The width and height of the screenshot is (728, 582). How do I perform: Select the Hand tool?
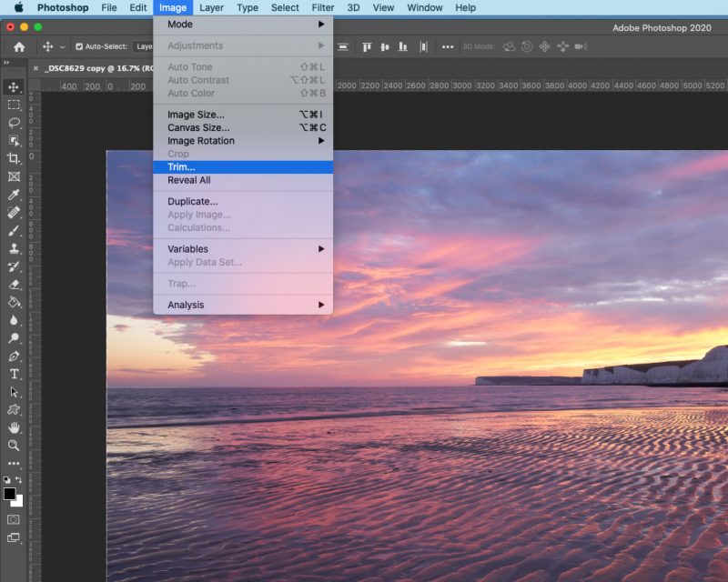[13, 427]
